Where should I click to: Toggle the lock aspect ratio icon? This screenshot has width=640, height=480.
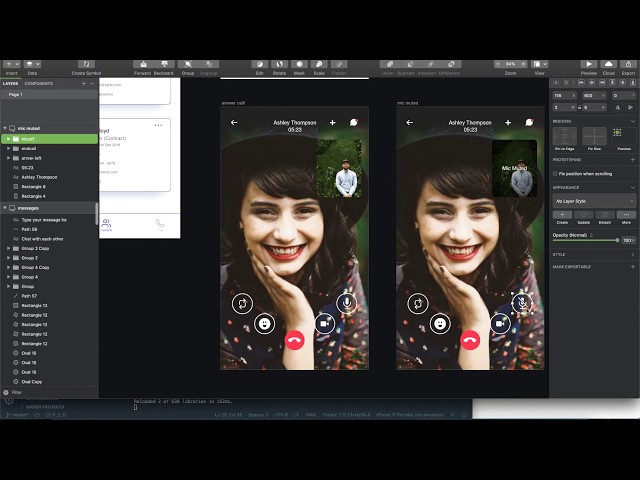pos(580,107)
